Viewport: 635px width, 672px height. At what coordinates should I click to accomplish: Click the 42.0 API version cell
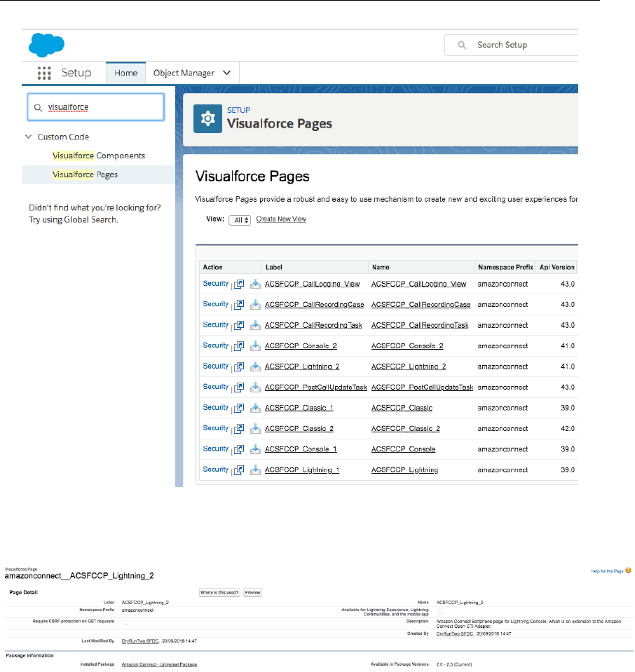tap(568, 429)
